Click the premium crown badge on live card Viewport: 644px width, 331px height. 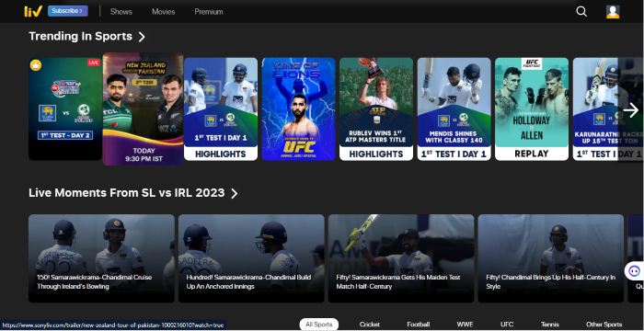[36, 65]
